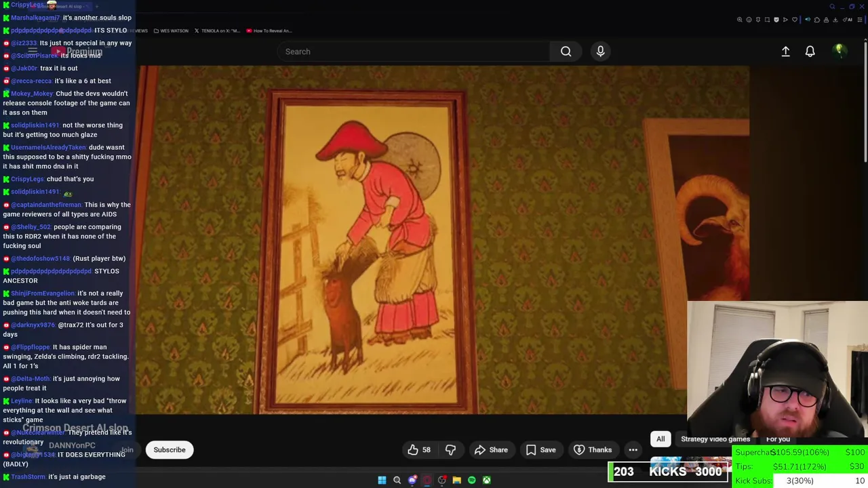Click the page vertical scrollbar
The image size is (868, 488).
coord(865,102)
